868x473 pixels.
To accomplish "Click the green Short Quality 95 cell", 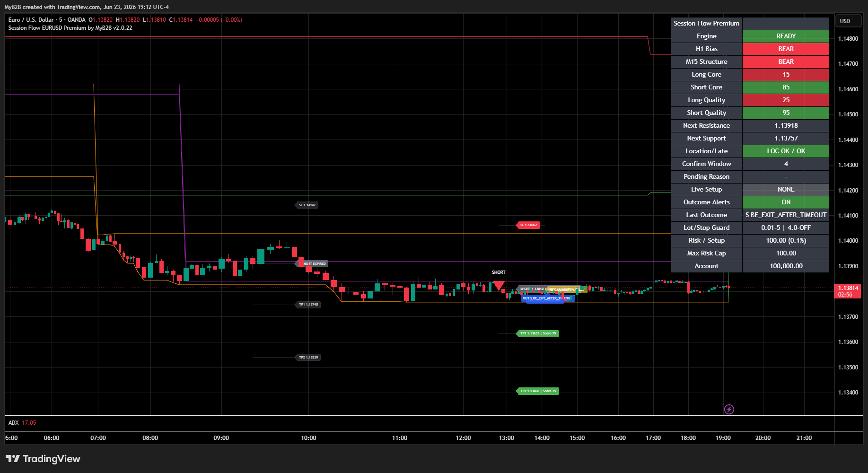I will tap(786, 113).
